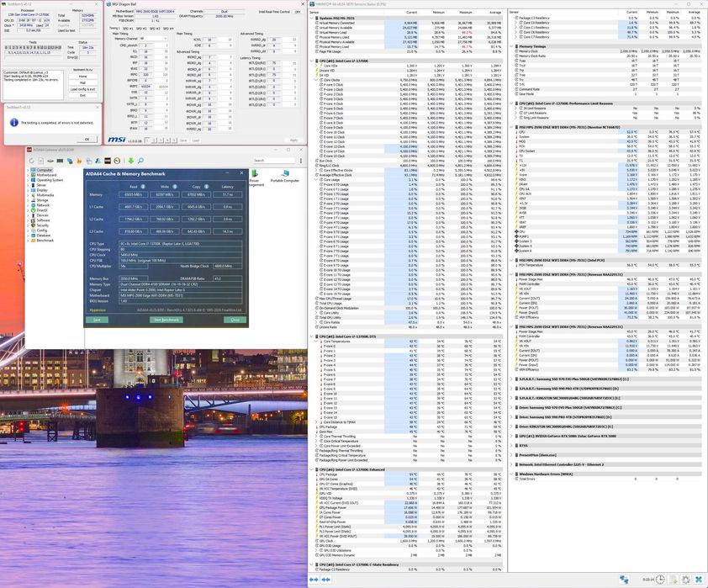Collapse Windows Hardware Errors group in HWiNFO
This screenshot has width=708, height=588.
[x=511, y=474]
